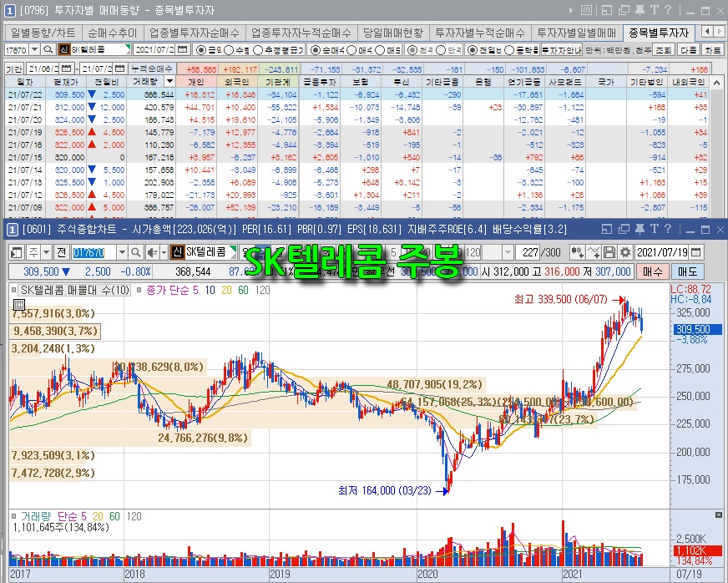Open the dropdown arrow beside 거래량 column header
The image size is (728, 583).
(x=170, y=81)
